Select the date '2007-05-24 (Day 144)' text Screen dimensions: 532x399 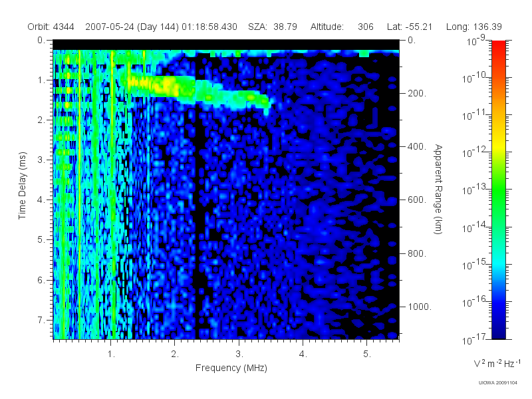click(x=132, y=27)
